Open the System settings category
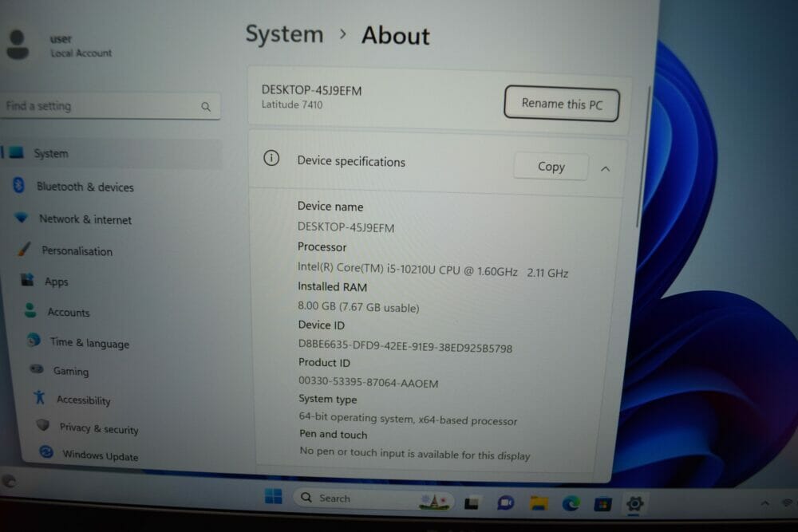 pyautogui.click(x=112, y=154)
